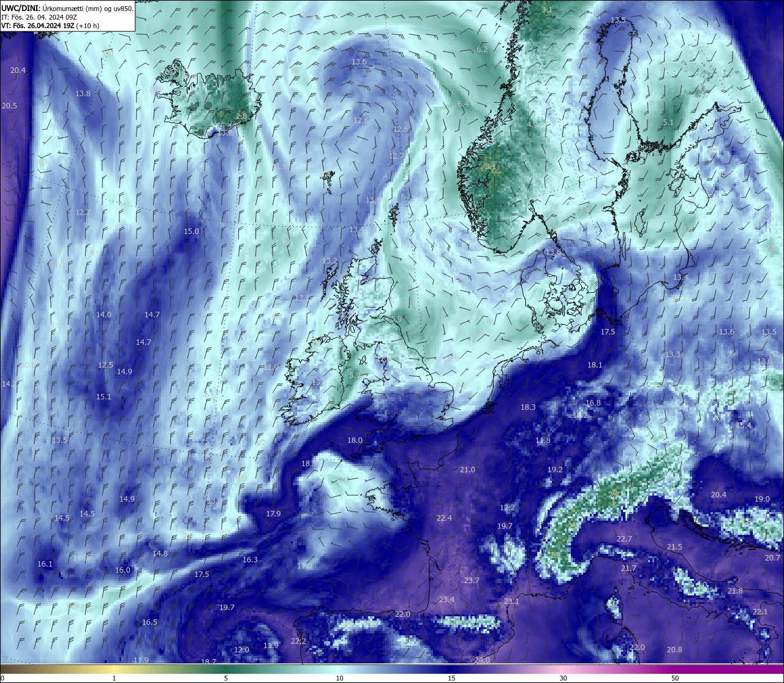
Task: Click the map value "18.3"
Action: coord(528,407)
